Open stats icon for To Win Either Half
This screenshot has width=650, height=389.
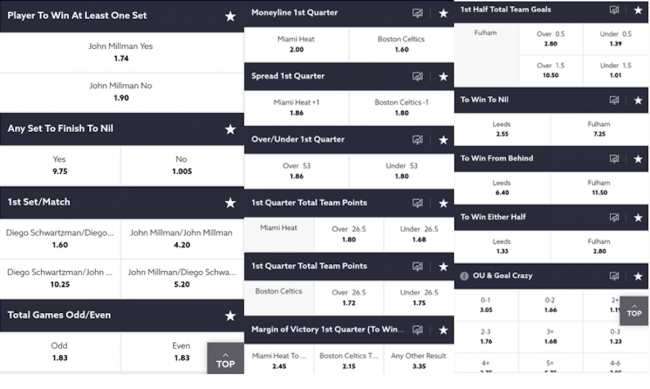coord(614,217)
